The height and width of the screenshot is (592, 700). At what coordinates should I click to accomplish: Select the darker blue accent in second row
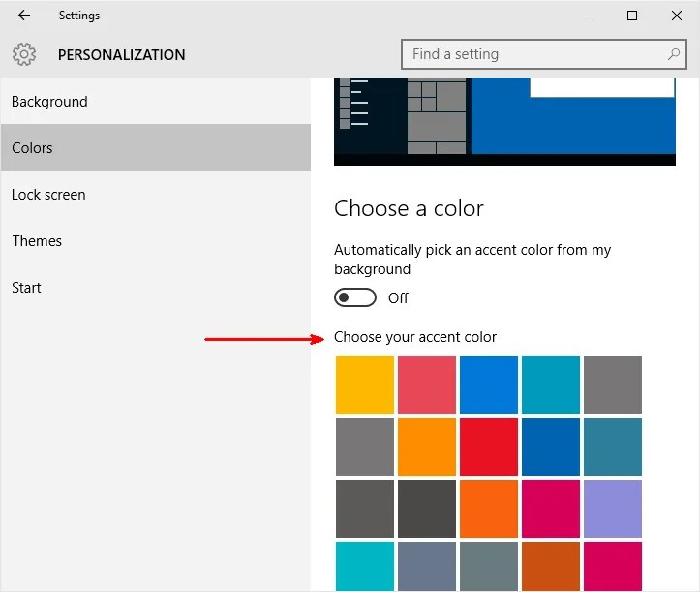pos(551,447)
